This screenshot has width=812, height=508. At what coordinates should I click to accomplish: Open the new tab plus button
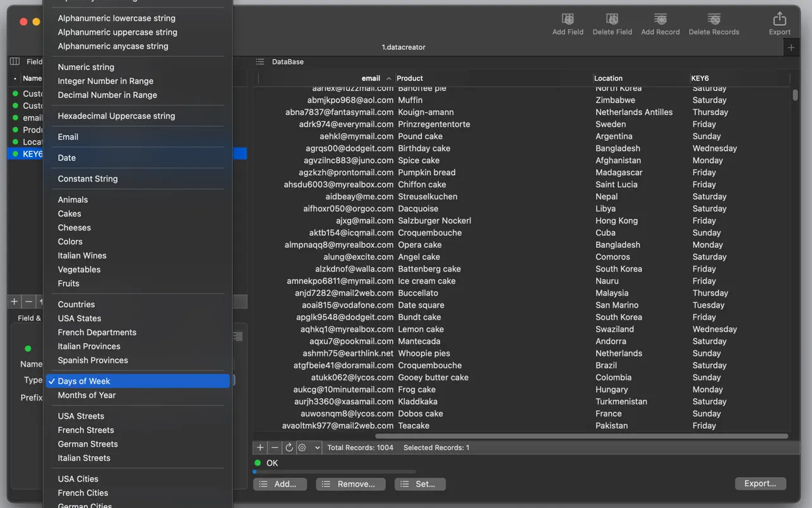[791, 47]
